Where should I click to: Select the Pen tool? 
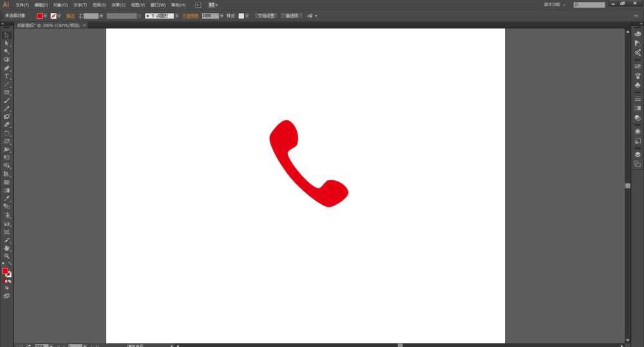[7, 68]
